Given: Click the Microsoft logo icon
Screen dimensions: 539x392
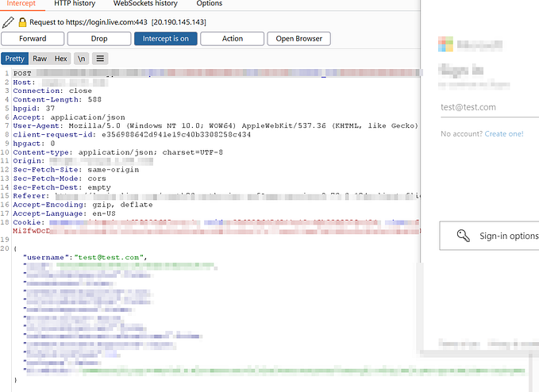Looking at the screenshot, I should [x=445, y=44].
